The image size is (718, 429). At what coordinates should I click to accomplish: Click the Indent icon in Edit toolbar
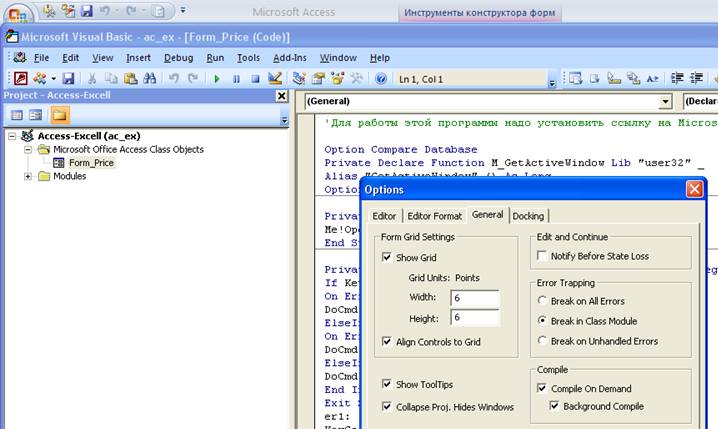(677, 79)
